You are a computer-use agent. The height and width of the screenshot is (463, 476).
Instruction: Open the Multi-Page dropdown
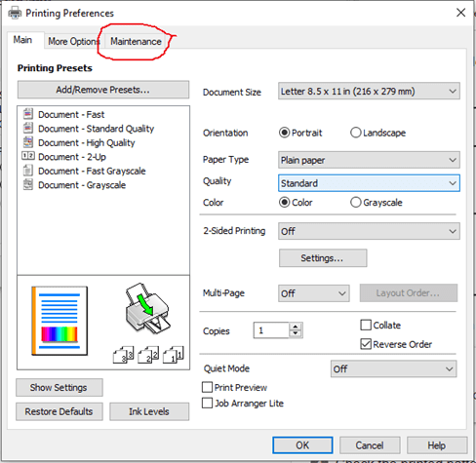point(314,293)
